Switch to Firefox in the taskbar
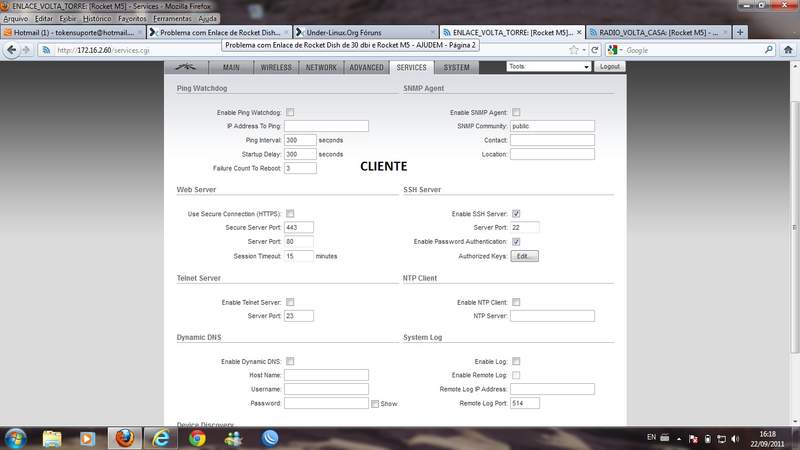Image resolution: width=800 pixels, height=450 pixels. click(x=124, y=438)
